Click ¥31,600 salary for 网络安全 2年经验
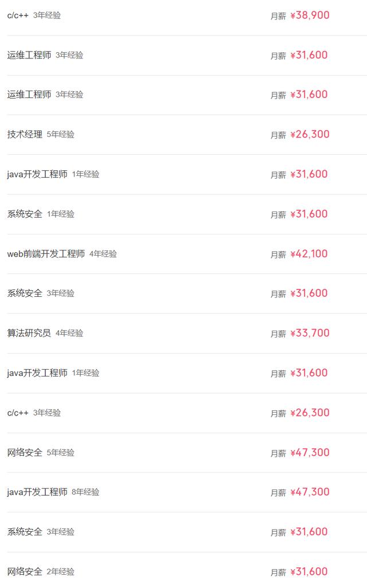The width and height of the screenshot is (367, 588). click(x=310, y=571)
